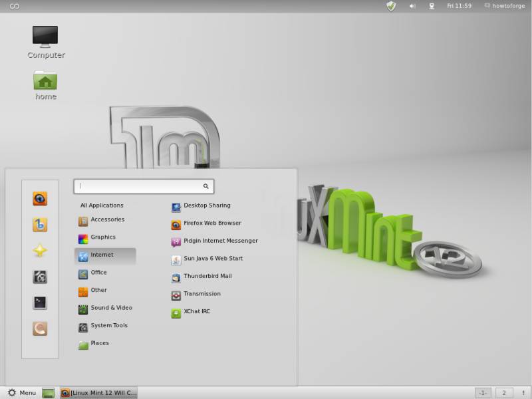Click the Accessories category icon
This screenshot has width=532, height=399.
click(x=83, y=221)
